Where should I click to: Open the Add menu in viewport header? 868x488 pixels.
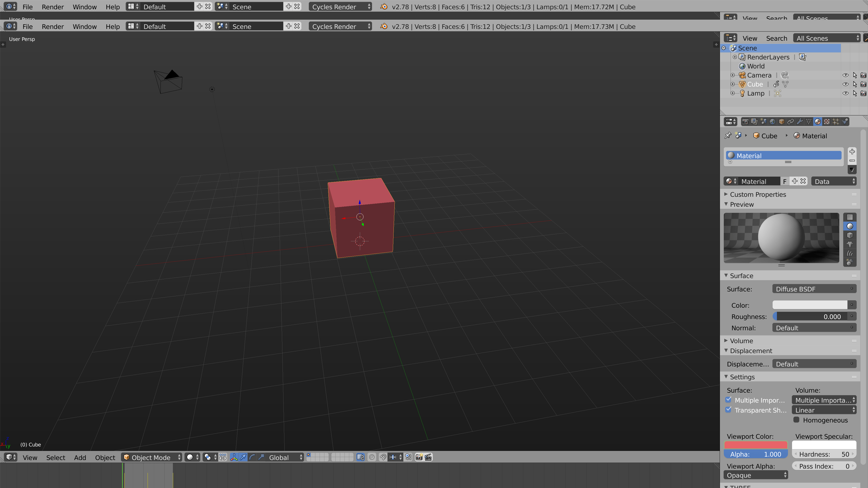pyautogui.click(x=80, y=457)
